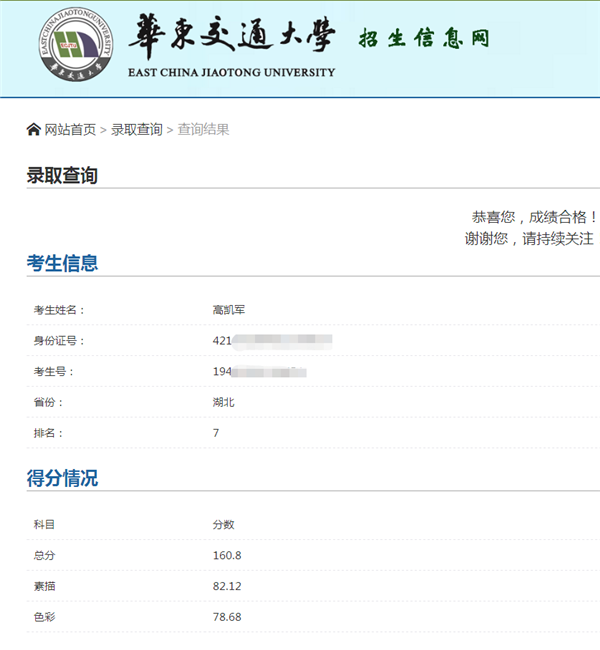The width and height of the screenshot is (600, 650).
Task: Click EAST CHINA JIAOTONG UNIVERSITY header text
Action: (x=231, y=73)
